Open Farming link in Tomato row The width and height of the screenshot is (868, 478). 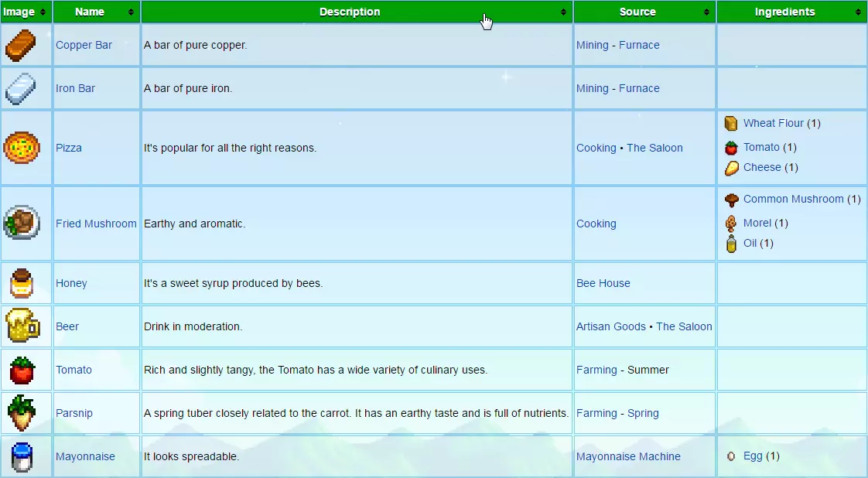pos(596,370)
